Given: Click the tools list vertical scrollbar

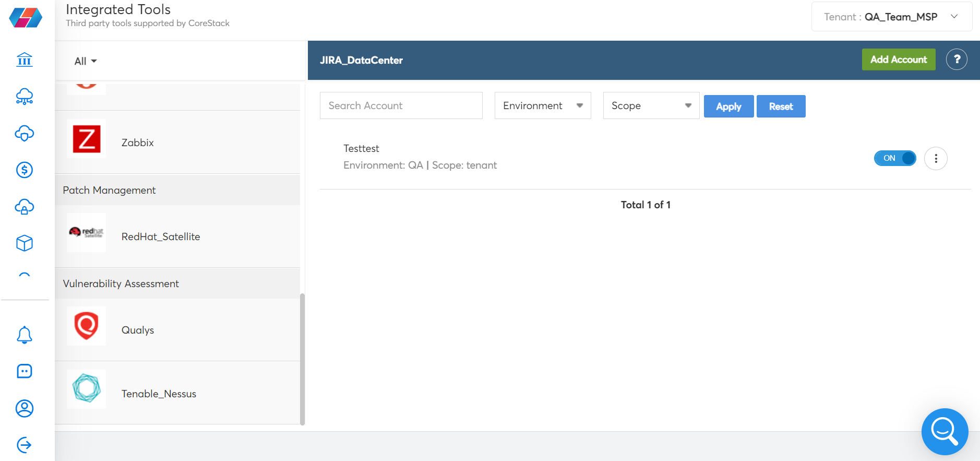Looking at the screenshot, I should 303,359.
